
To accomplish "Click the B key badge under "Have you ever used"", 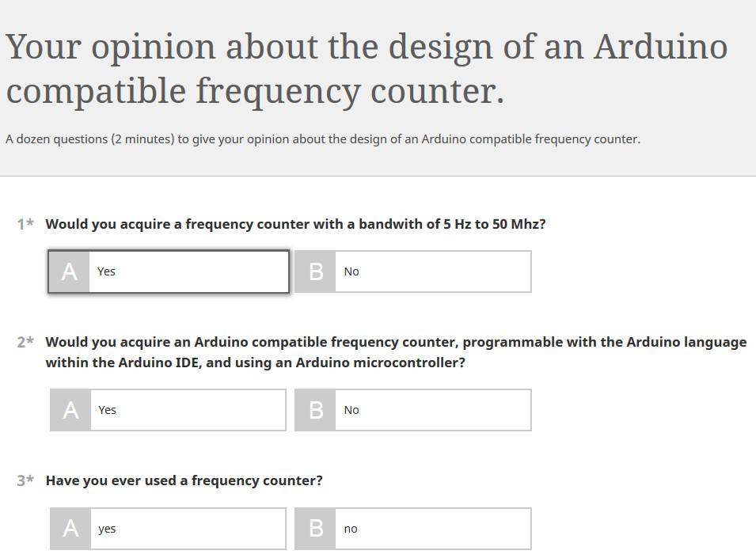I will (x=315, y=529).
